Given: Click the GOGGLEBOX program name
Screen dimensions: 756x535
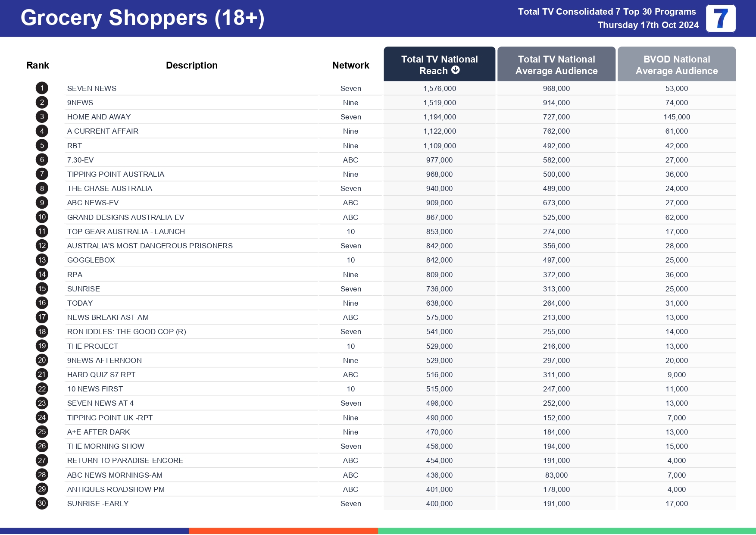Looking at the screenshot, I should click(x=91, y=260).
